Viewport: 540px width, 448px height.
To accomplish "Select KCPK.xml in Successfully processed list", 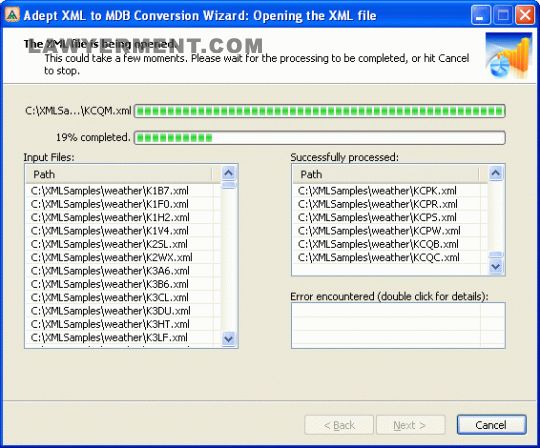I will tap(377, 191).
